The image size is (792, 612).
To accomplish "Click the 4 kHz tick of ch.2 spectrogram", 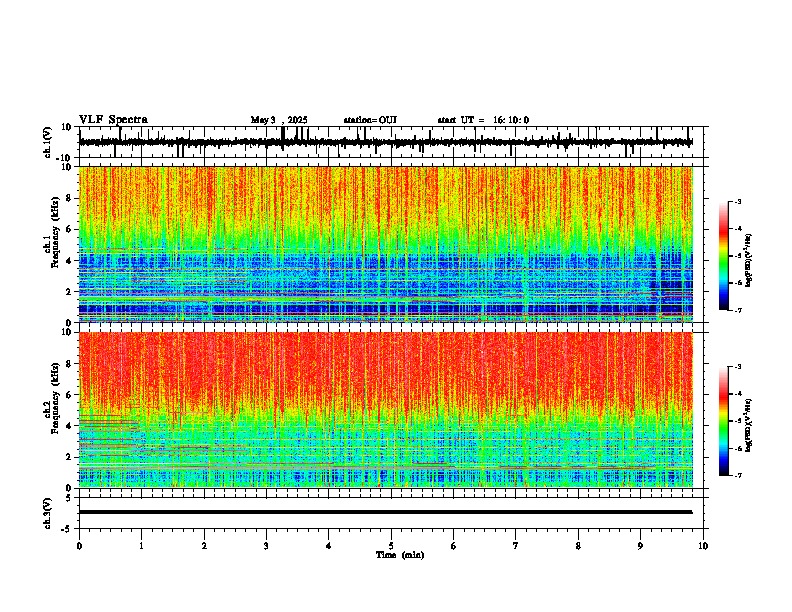I will (69, 426).
